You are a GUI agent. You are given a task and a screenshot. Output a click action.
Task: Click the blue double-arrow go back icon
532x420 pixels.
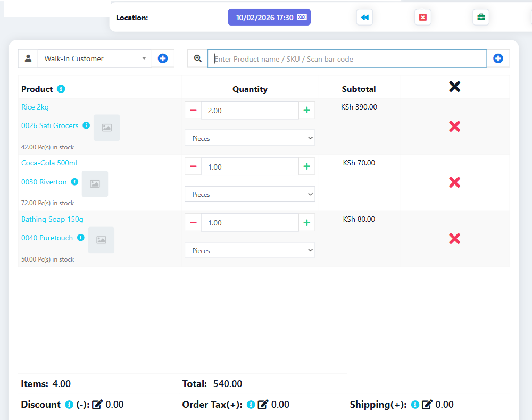coord(365,18)
